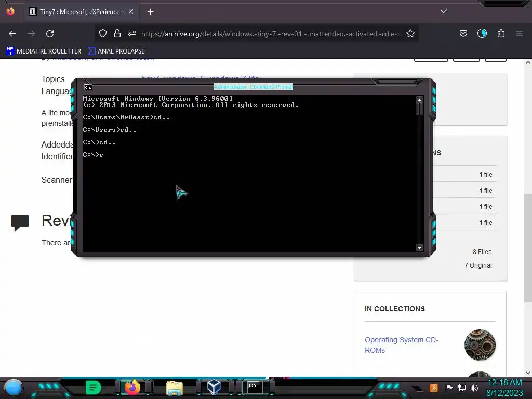
Task: Open the 8 Files listing
Action: [x=482, y=252]
